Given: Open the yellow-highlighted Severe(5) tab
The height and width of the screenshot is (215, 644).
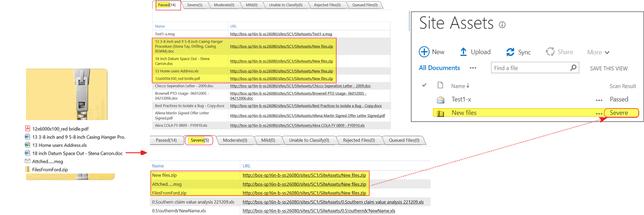Looking at the screenshot, I should (x=200, y=140).
